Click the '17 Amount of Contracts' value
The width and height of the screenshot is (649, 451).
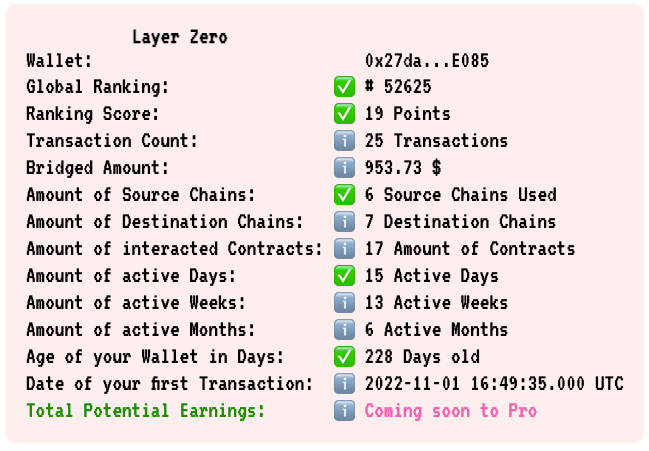(470, 249)
